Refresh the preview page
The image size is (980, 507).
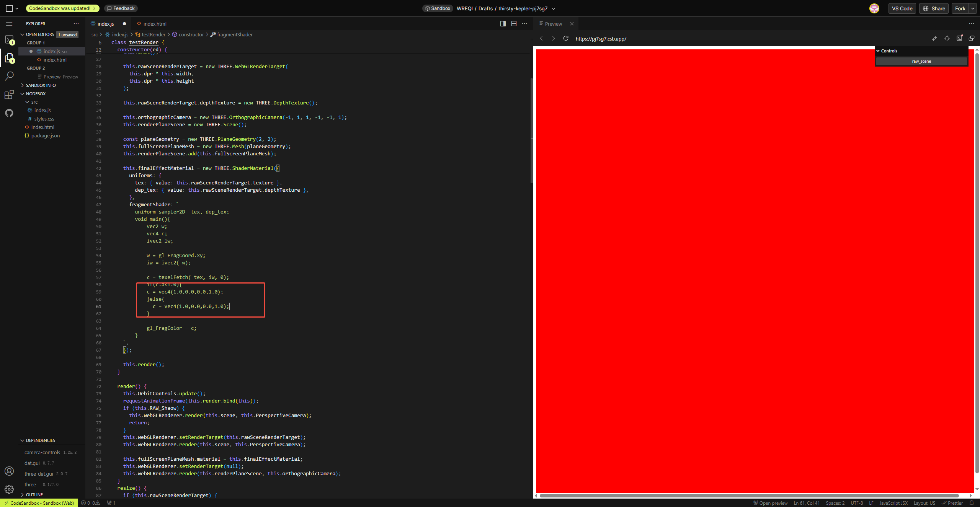point(566,38)
